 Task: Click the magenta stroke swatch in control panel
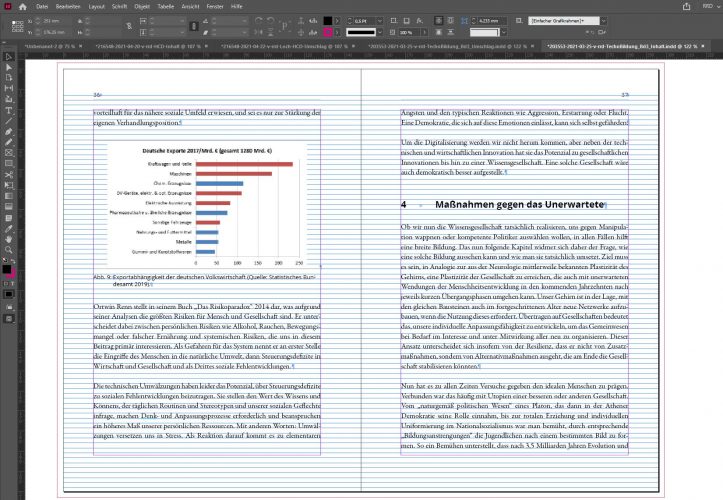[x=327, y=32]
